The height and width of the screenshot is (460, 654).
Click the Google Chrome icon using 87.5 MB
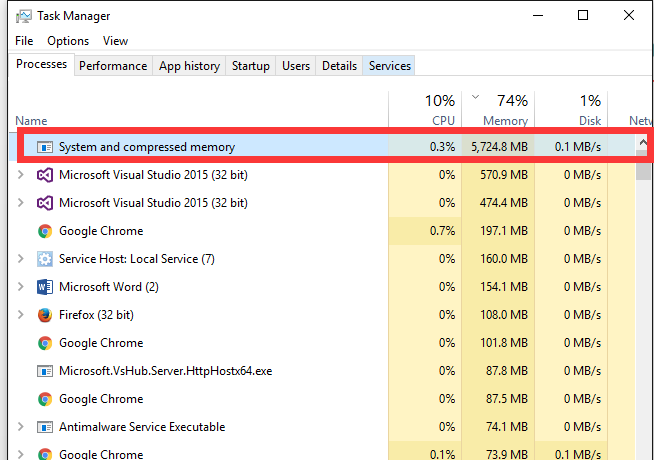click(45, 399)
